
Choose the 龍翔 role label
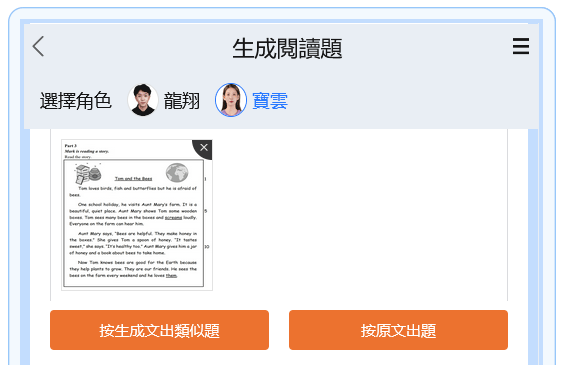[182, 101]
